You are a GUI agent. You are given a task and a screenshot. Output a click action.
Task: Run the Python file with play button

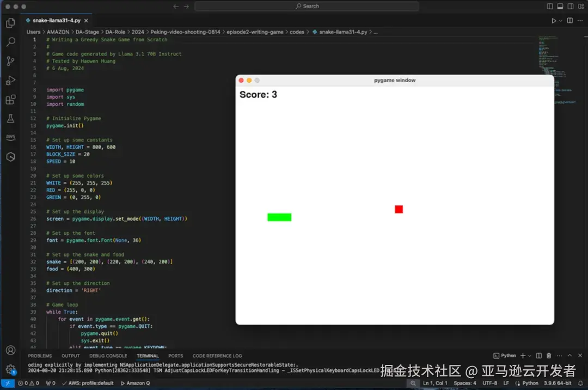tap(554, 21)
